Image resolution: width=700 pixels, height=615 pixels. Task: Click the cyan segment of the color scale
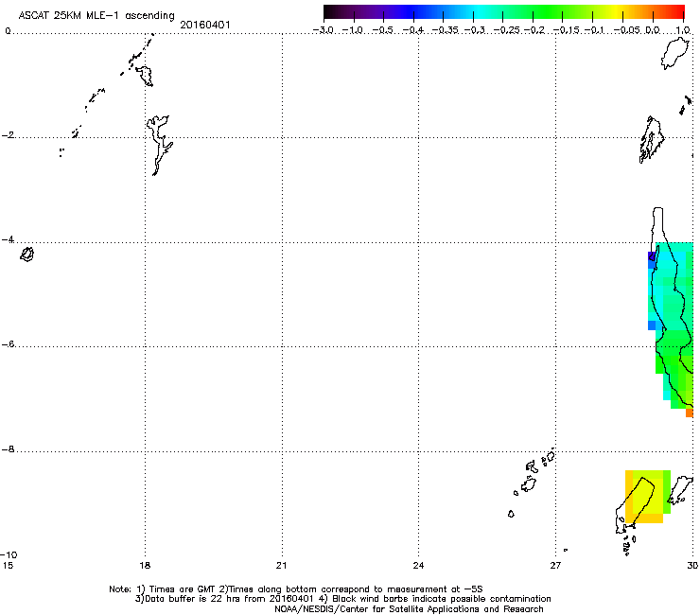(480, 12)
